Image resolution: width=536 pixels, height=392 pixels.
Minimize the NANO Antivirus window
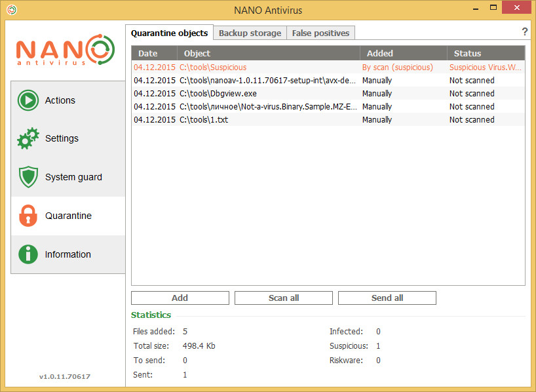pos(476,8)
